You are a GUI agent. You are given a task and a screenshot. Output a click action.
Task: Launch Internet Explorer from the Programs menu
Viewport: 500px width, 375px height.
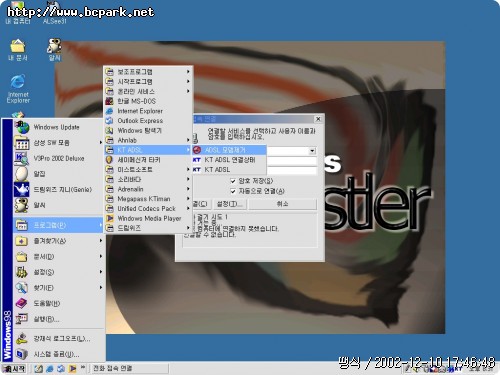(149, 111)
